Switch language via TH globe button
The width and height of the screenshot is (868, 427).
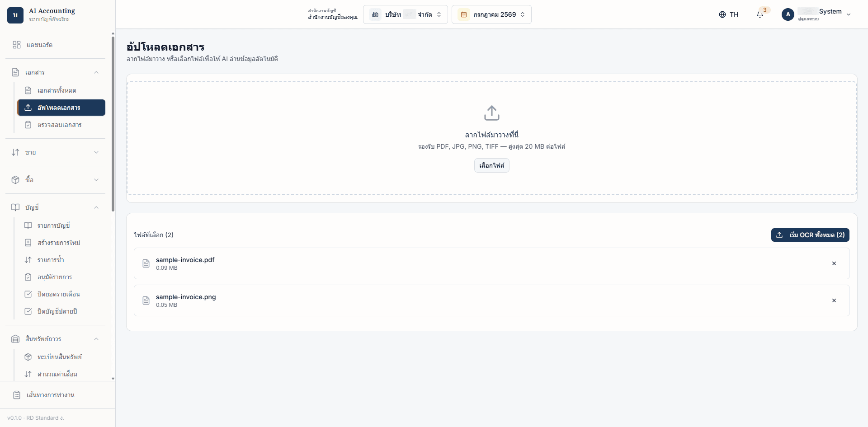[x=728, y=14]
